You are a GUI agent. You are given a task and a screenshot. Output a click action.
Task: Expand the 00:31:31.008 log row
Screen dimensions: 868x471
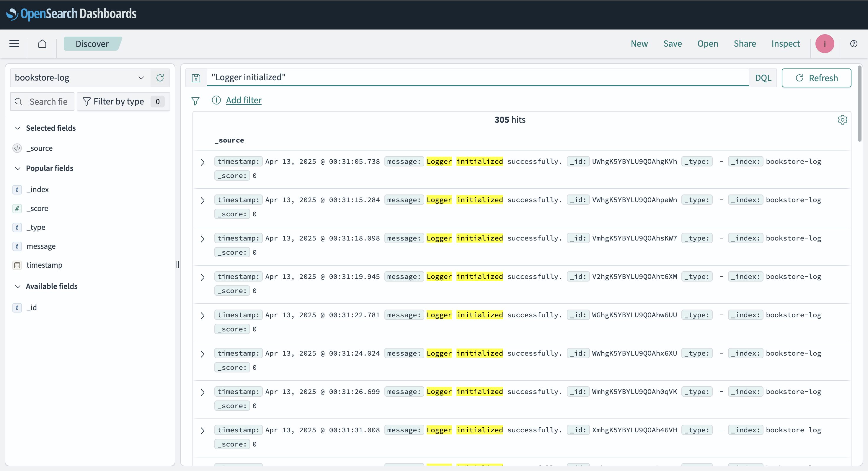[x=203, y=431]
